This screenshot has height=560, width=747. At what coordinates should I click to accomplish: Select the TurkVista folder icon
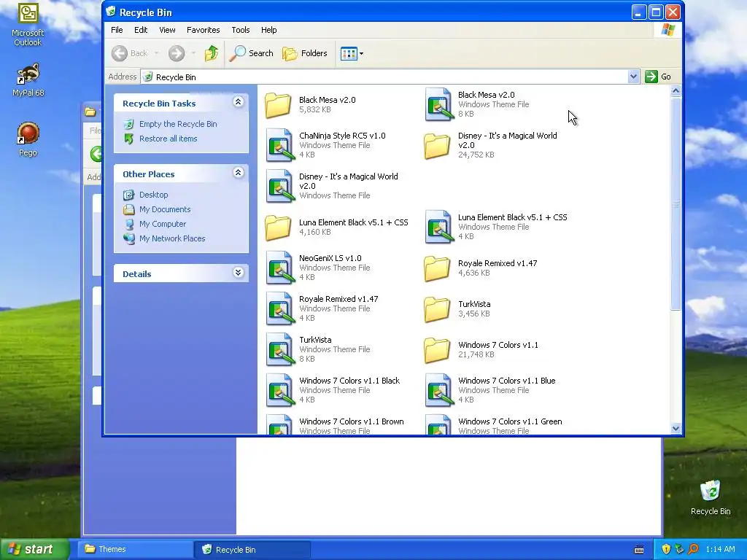(437, 308)
